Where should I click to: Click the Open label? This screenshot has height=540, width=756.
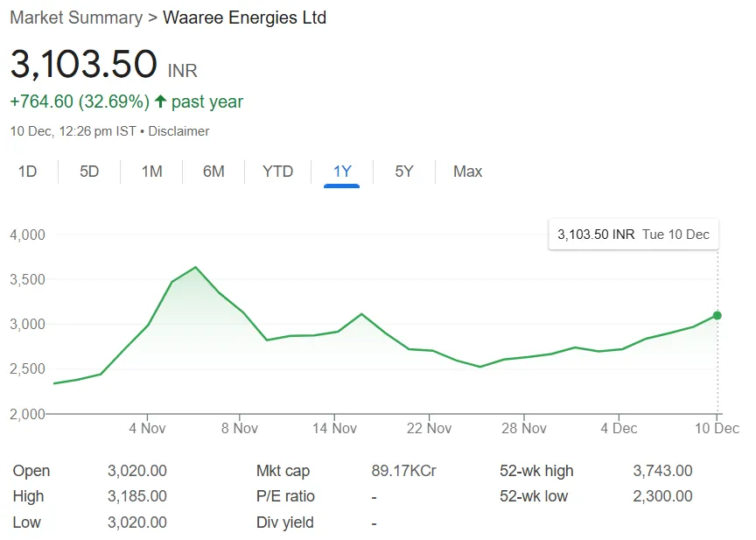[x=31, y=471]
